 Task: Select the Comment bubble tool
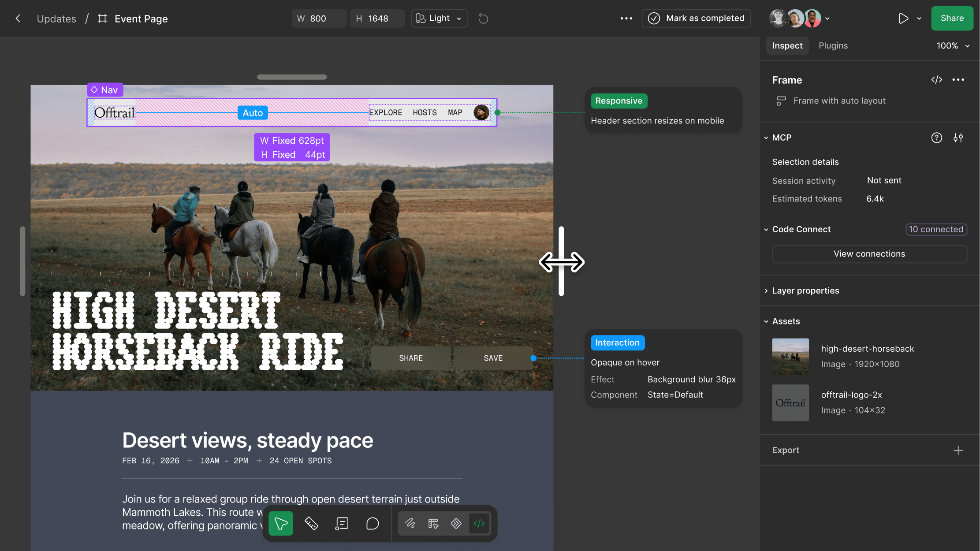coord(373,524)
